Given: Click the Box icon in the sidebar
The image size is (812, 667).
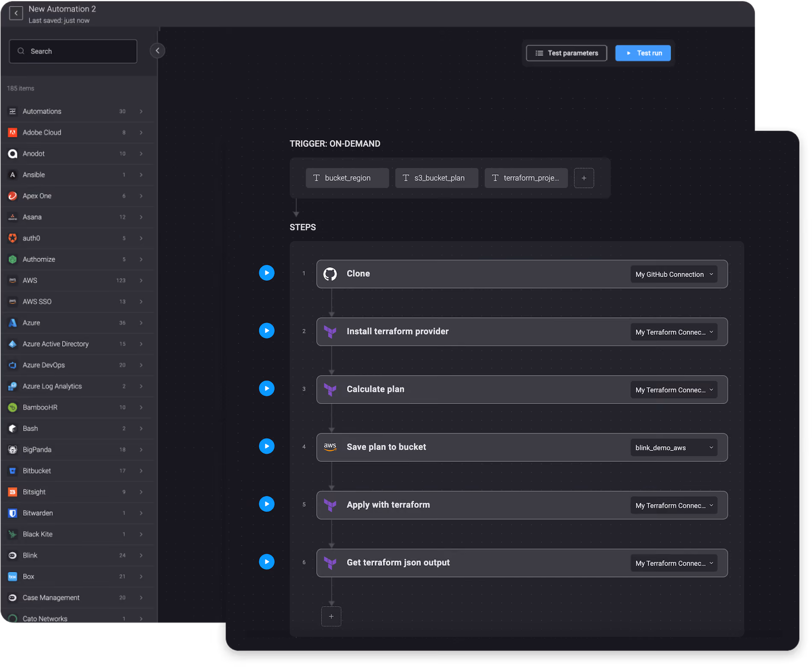Looking at the screenshot, I should (x=13, y=576).
